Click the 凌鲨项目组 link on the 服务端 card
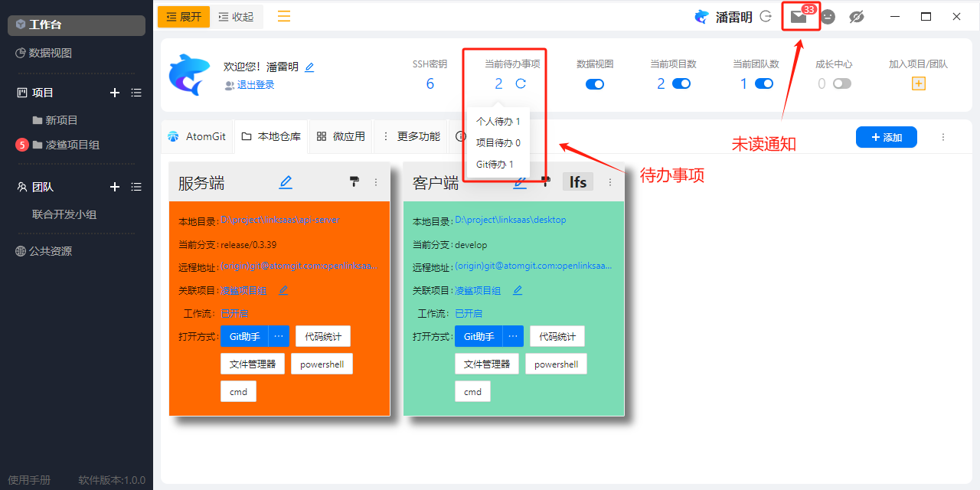 pos(243,291)
